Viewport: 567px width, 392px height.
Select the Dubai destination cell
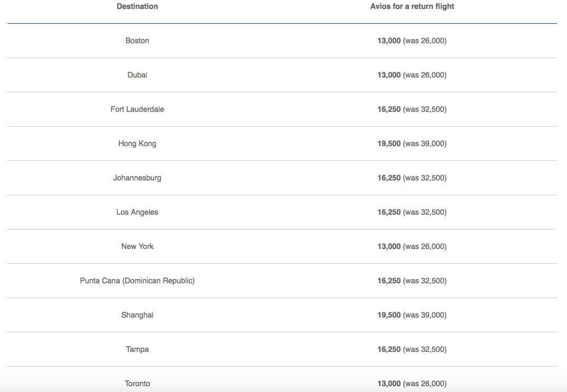137,75
